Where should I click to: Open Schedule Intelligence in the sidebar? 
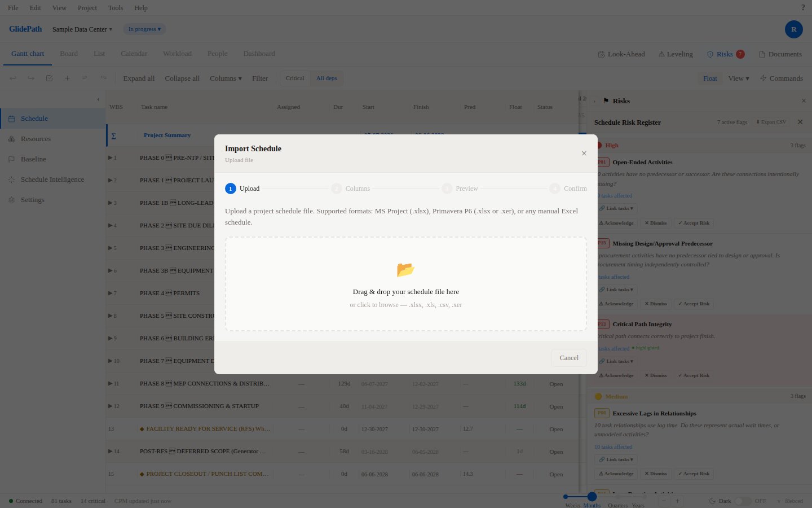[53, 179]
